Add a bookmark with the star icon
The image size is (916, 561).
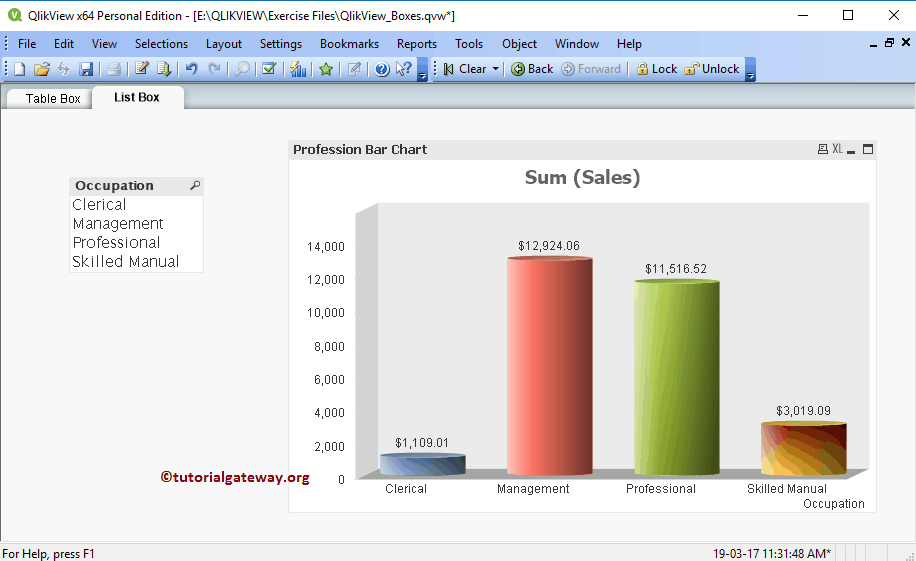(x=326, y=69)
